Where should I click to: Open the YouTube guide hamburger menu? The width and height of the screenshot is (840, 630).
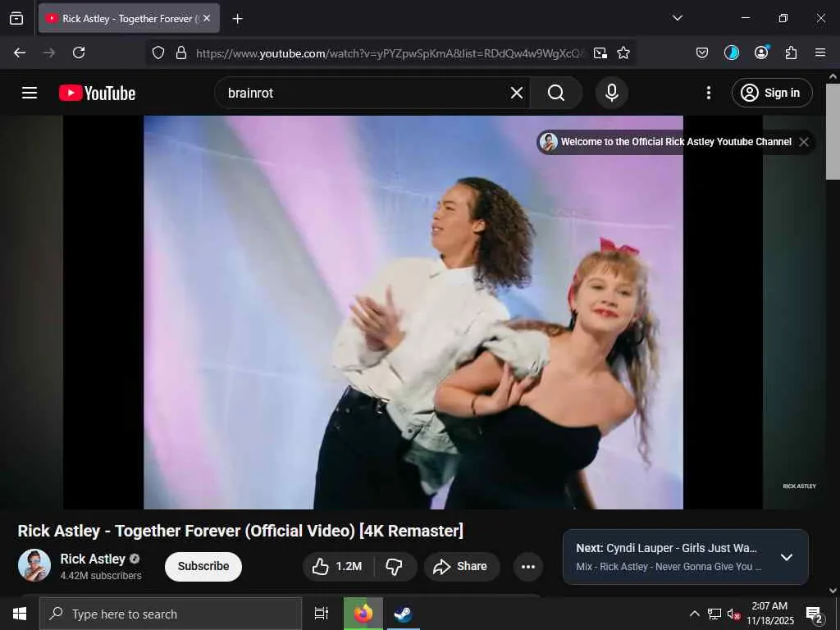point(30,93)
